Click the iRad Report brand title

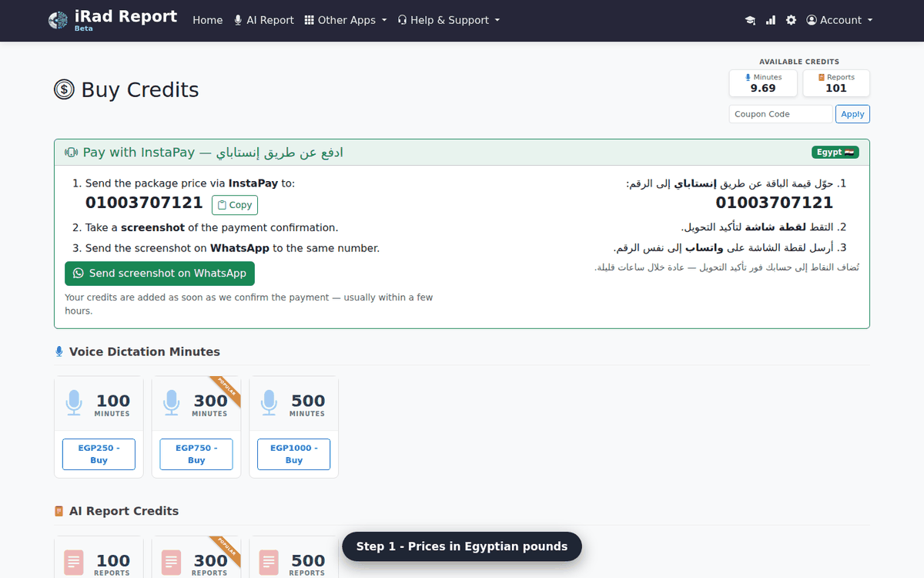coord(126,16)
